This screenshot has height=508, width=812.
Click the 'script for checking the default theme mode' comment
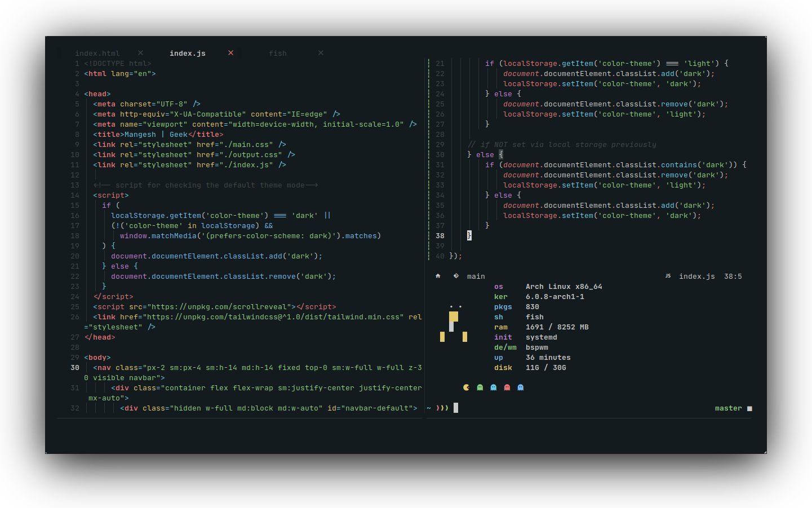click(206, 185)
